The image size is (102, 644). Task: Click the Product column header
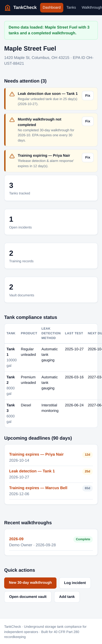(29, 333)
